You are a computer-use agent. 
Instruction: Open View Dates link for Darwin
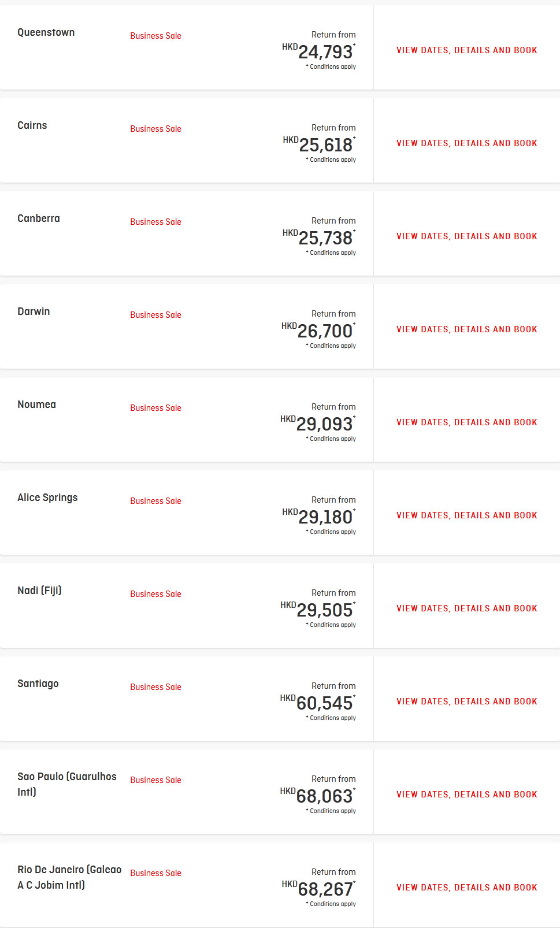click(x=467, y=329)
